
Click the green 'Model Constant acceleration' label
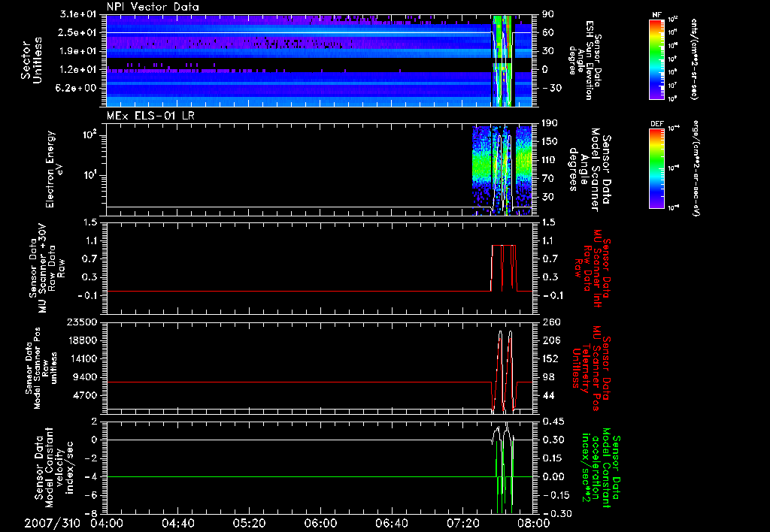point(601,466)
